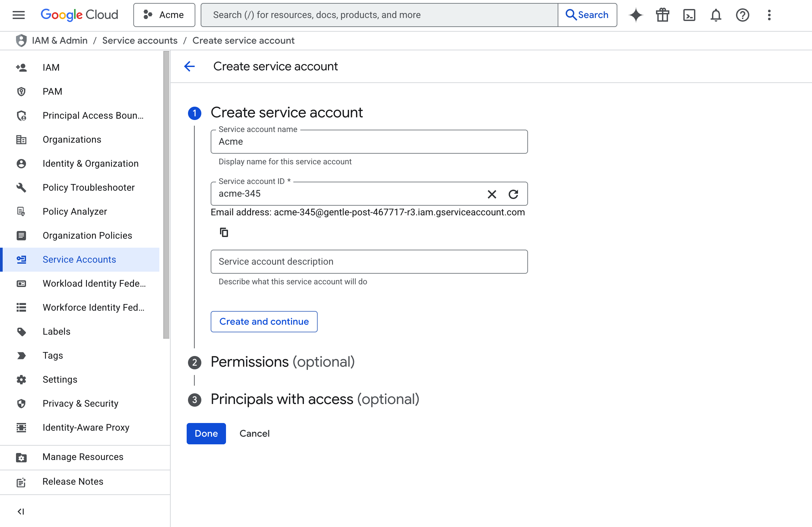Click the Policy Troubleshooter wrench icon
812x527 pixels.
point(21,188)
